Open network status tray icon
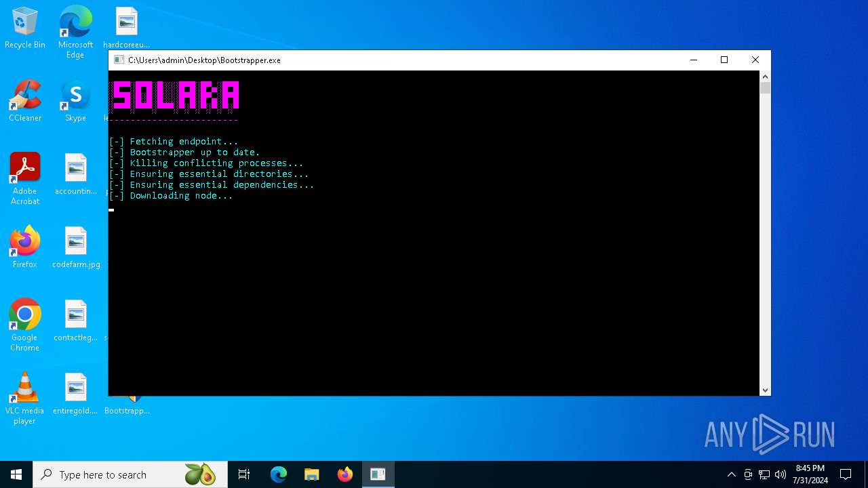868x488 pixels. tap(764, 474)
